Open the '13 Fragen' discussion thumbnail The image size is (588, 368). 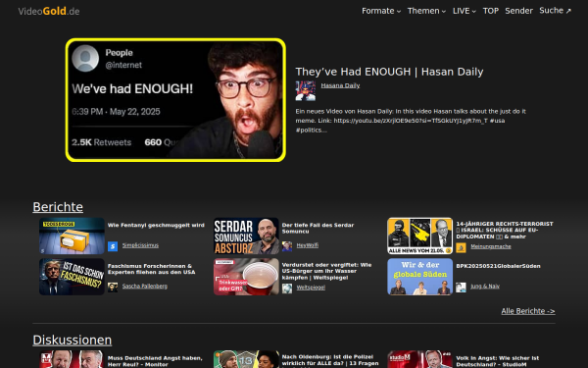[x=246, y=359]
